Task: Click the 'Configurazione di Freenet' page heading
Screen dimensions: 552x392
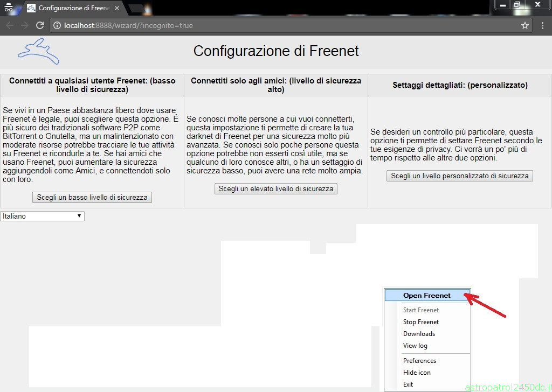Action: (x=276, y=51)
